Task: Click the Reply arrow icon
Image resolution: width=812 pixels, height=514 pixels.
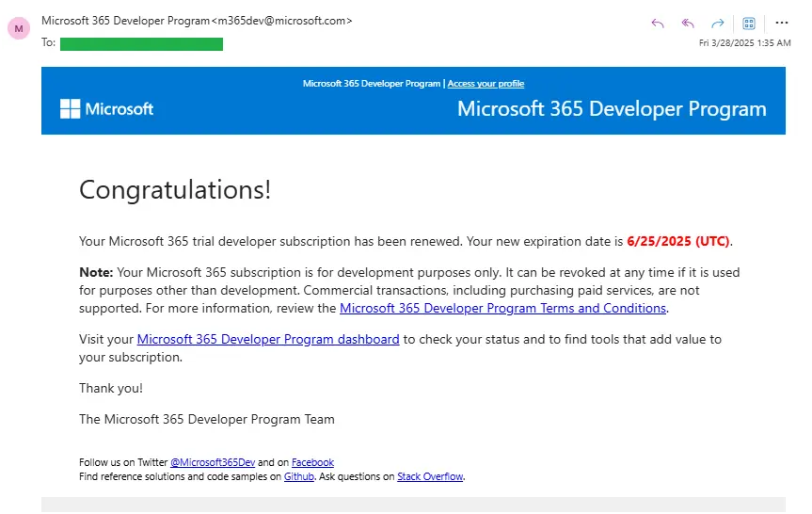Action: (658, 24)
